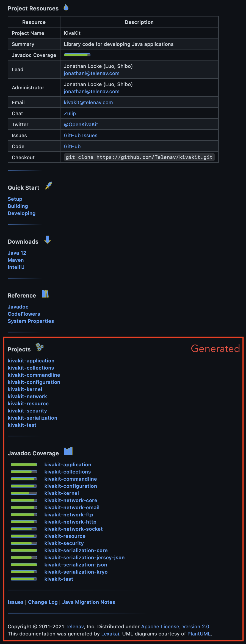The width and height of the screenshot is (246, 644).
Task: Open the CodeFlowers reference link
Action: pos(24,314)
